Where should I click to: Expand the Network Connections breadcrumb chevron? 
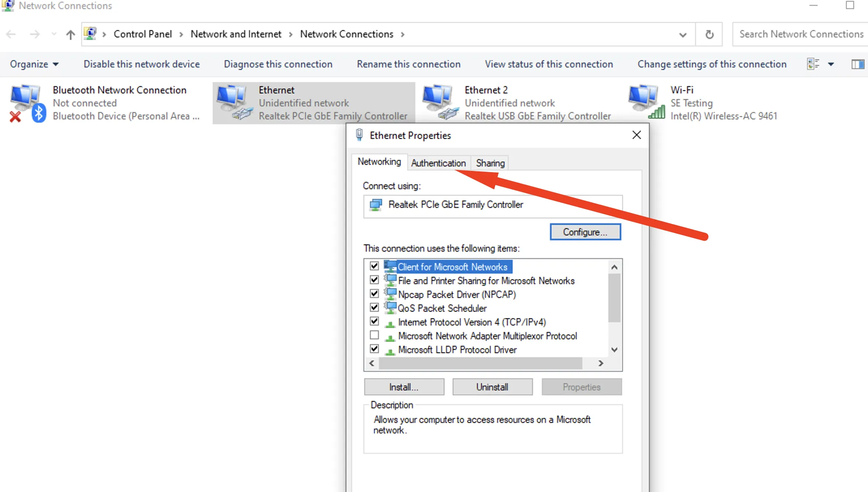(x=403, y=35)
